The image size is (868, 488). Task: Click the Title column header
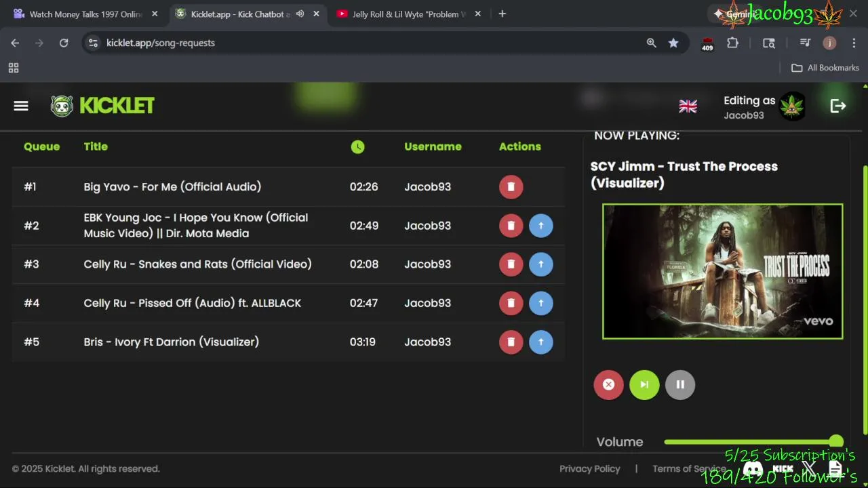click(x=96, y=146)
